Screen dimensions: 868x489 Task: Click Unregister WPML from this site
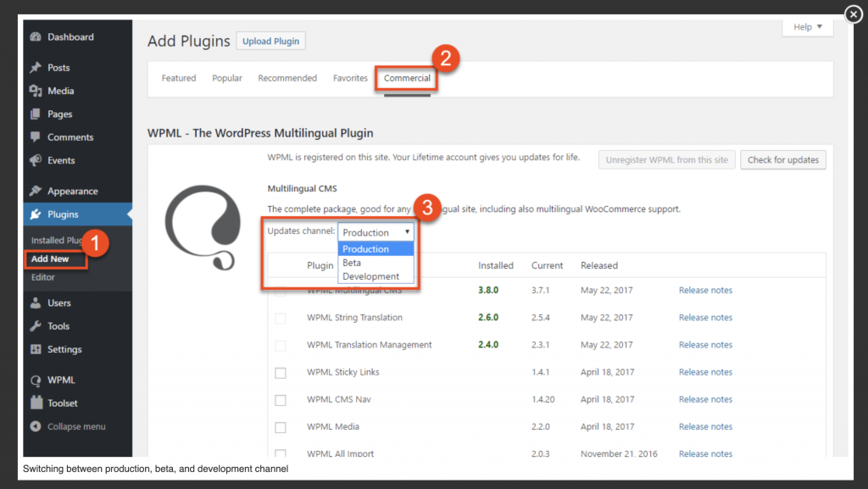(666, 160)
